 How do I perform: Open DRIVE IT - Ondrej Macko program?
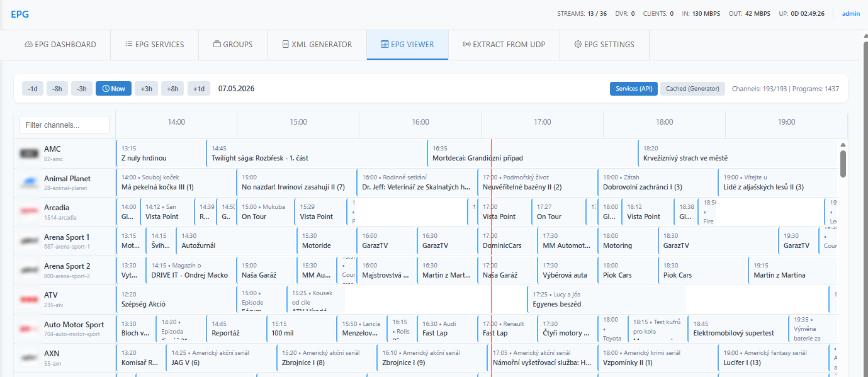191,271
